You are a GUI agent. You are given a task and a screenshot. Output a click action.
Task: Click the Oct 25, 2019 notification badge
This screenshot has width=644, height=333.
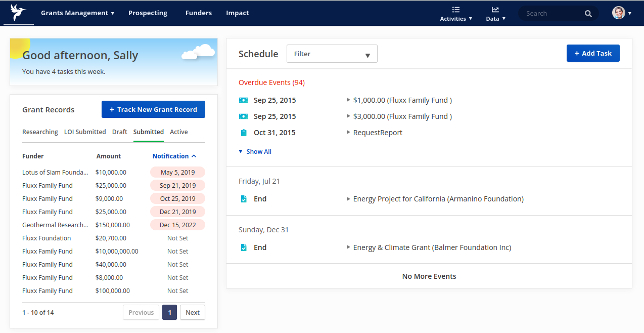[177, 198]
